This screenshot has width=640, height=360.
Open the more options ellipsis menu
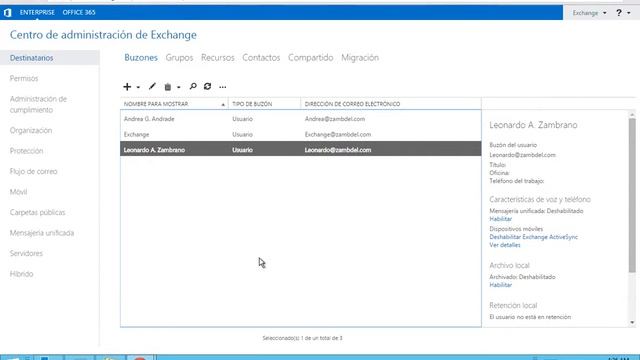[x=222, y=87]
